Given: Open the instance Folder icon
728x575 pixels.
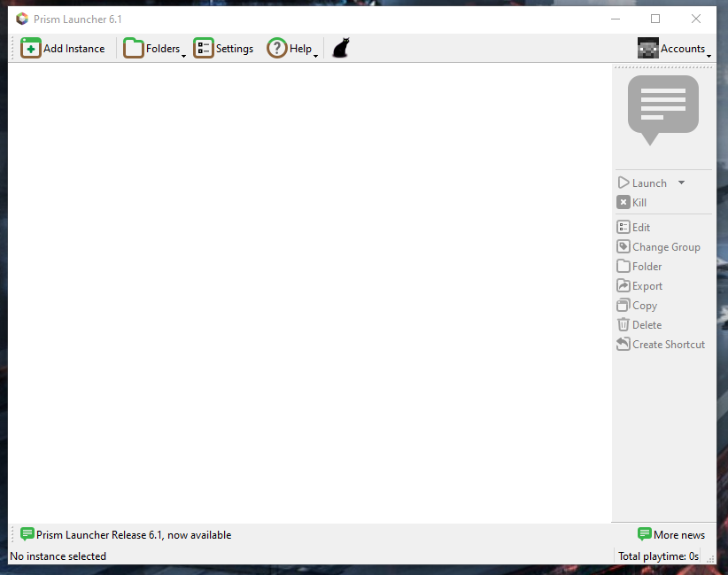Looking at the screenshot, I should coord(622,266).
